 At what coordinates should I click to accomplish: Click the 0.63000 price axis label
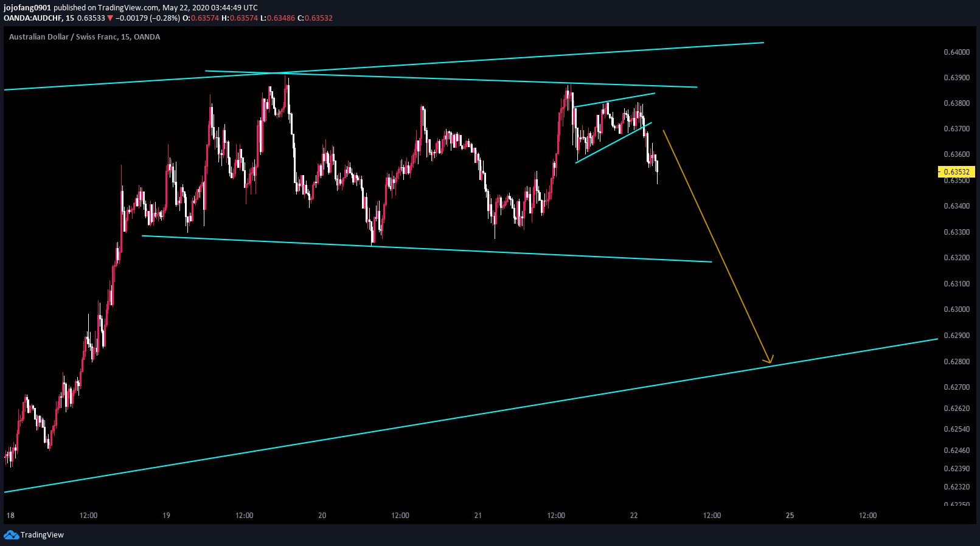957,309
